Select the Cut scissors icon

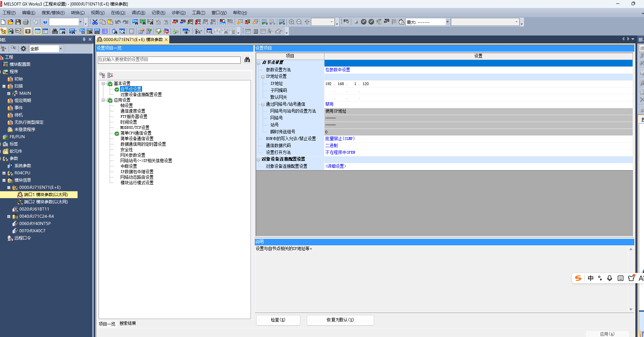95,22
